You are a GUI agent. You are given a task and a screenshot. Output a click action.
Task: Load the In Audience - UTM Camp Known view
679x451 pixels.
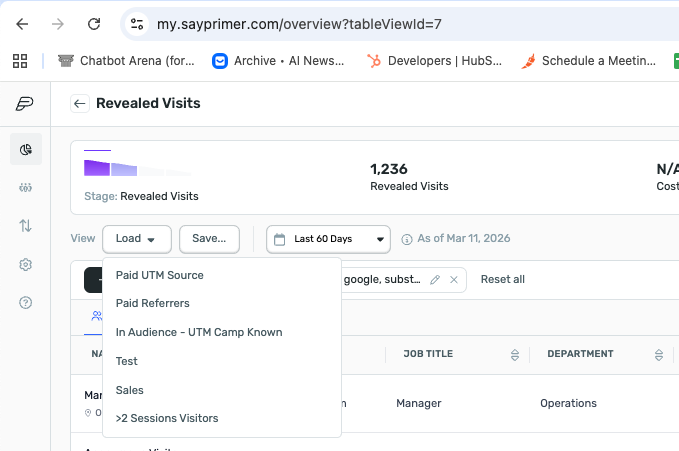[199, 332]
